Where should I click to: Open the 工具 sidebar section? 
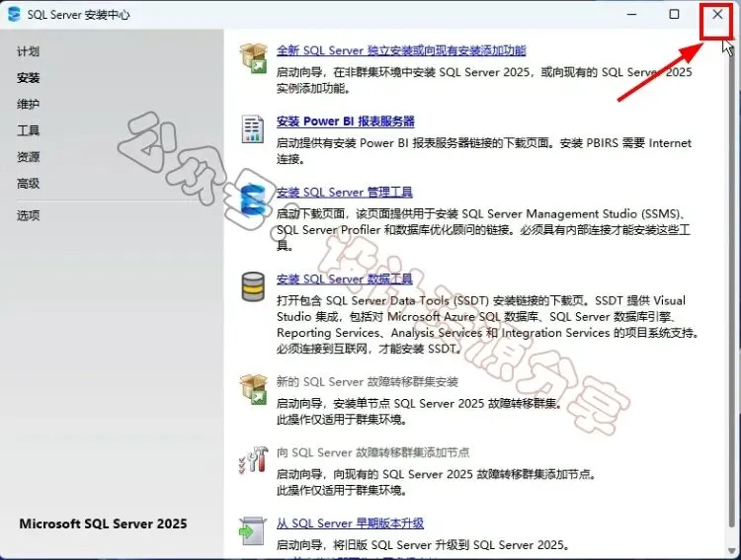click(28, 130)
